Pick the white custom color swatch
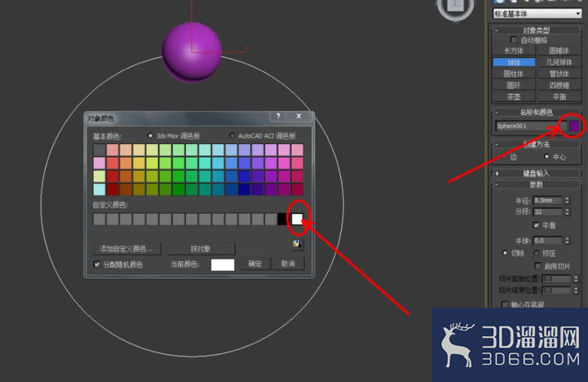This screenshot has height=382, width=588. (x=297, y=219)
